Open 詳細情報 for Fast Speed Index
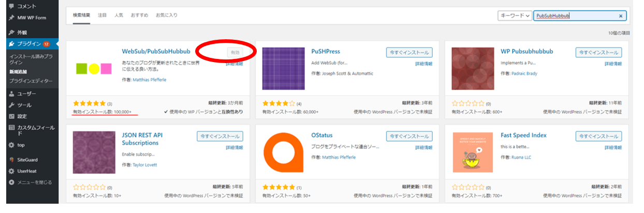Image resolution: width=644 pixels, height=213 pixels. (613, 148)
